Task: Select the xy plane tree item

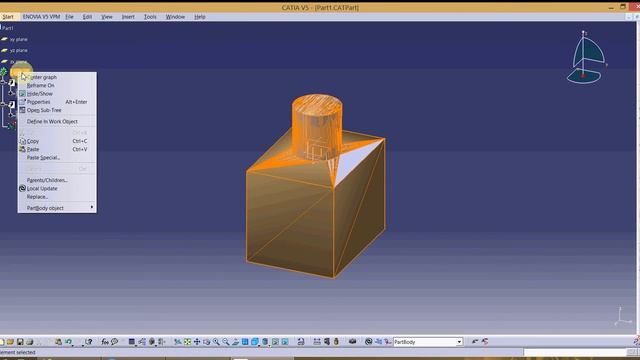Action: pos(15,39)
